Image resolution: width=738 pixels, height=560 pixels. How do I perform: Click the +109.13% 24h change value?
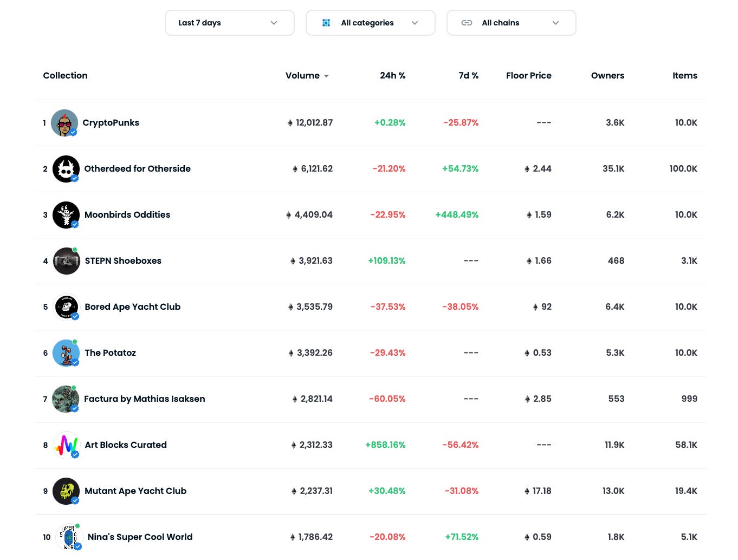point(386,261)
